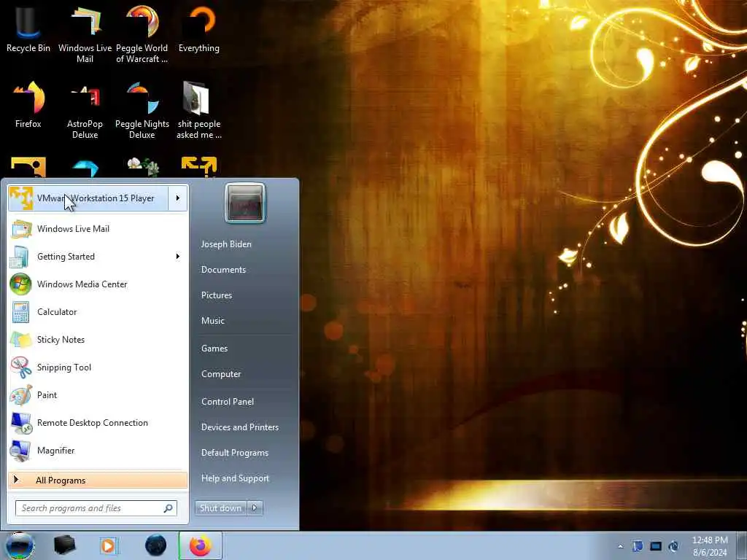Click the magnifying glass search icon

(x=168, y=508)
